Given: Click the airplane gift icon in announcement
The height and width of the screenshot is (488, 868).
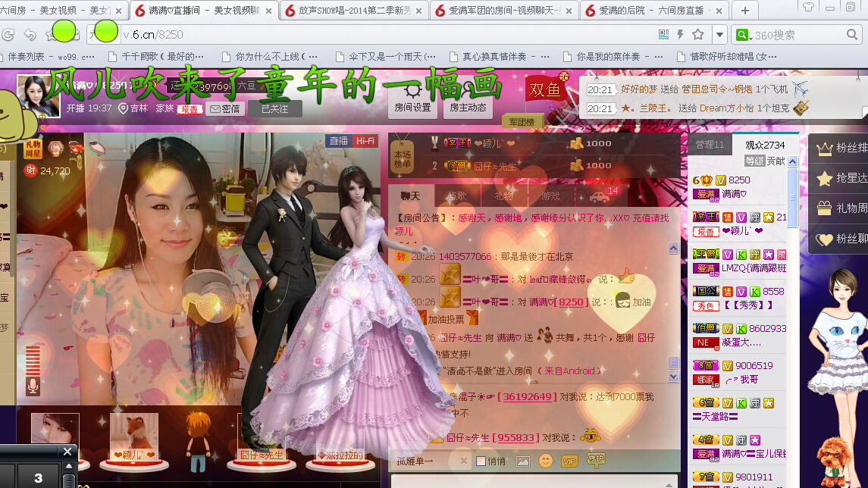Looking at the screenshot, I should pos(800,89).
